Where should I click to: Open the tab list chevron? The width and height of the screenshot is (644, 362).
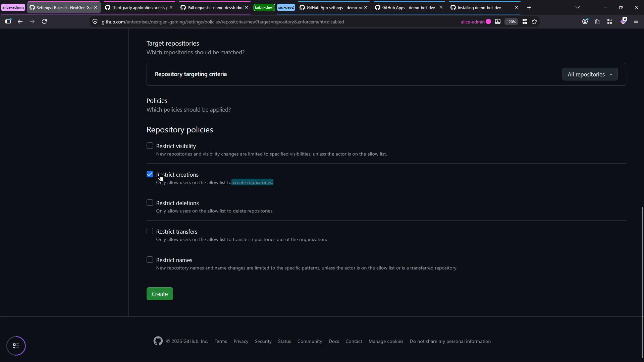tap(578, 7)
